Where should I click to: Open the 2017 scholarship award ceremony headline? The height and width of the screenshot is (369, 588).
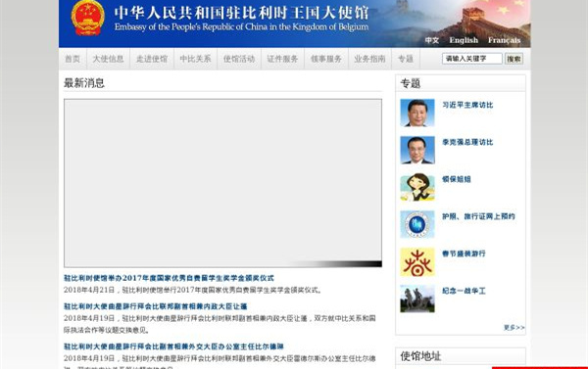(x=169, y=278)
